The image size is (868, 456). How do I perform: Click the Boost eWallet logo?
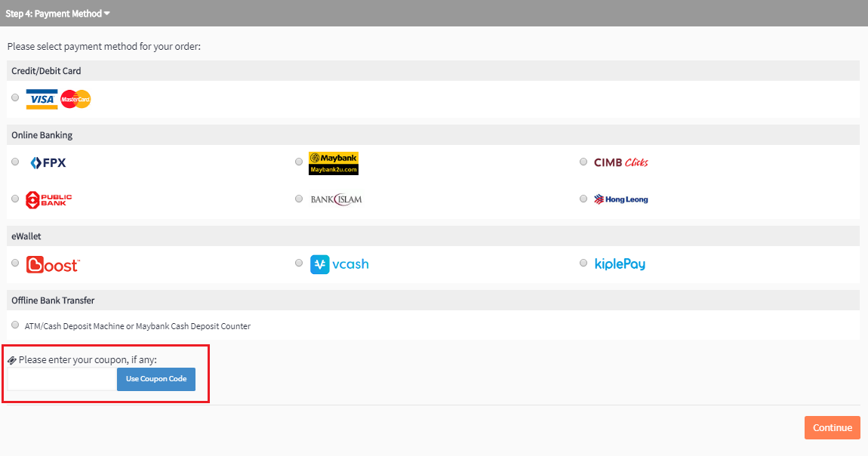pos(53,264)
